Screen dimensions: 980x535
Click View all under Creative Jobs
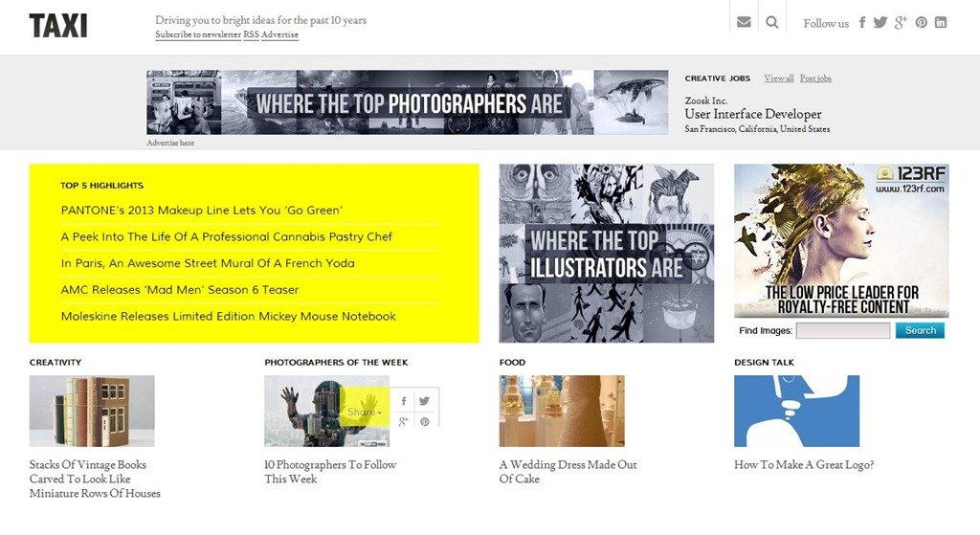tap(778, 78)
